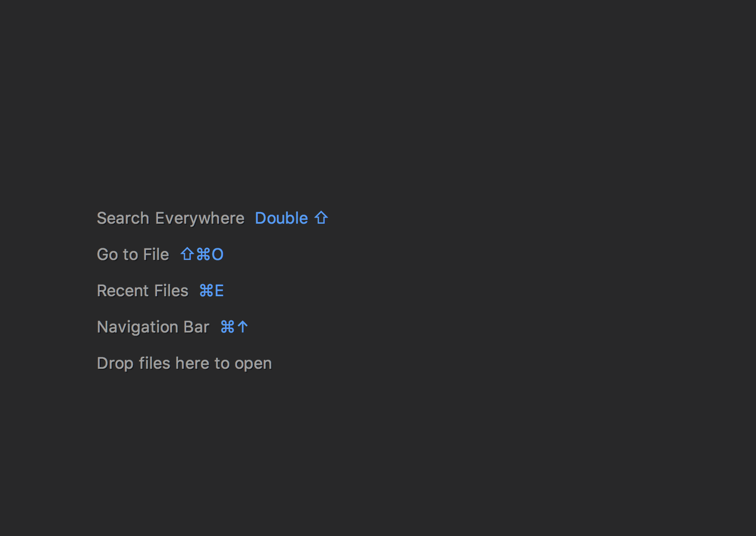756x536 pixels.
Task: Click the blue letter "O" shortcut key
Action: pos(217,254)
